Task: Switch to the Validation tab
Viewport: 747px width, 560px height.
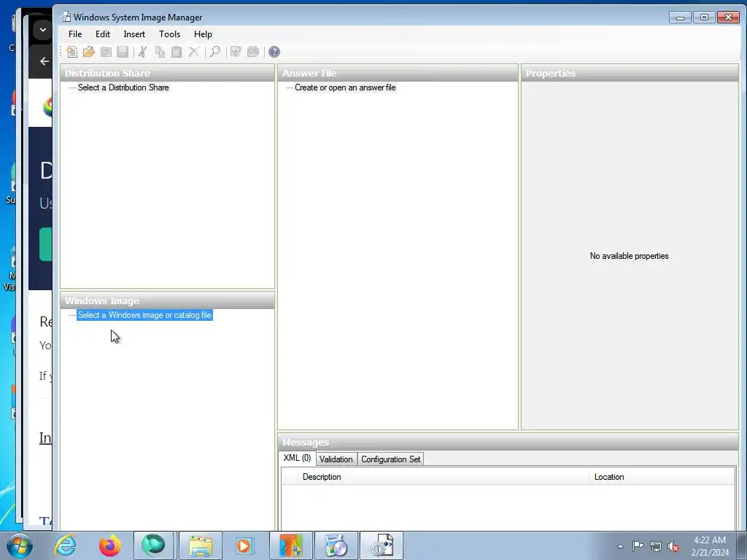Action: tap(336, 459)
